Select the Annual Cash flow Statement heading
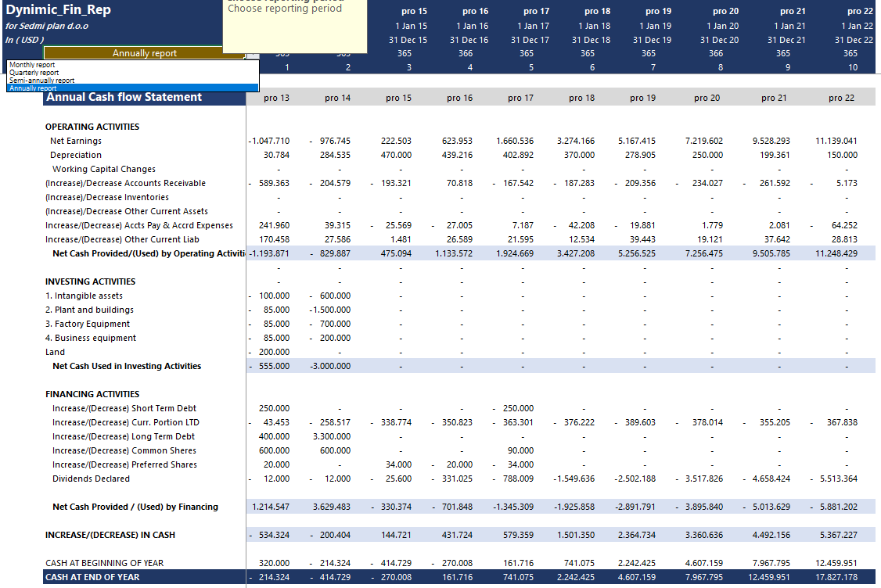 (x=124, y=97)
